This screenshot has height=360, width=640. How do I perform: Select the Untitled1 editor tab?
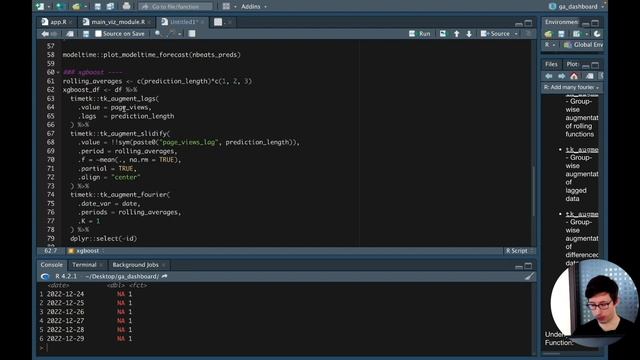[x=184, y=22]
